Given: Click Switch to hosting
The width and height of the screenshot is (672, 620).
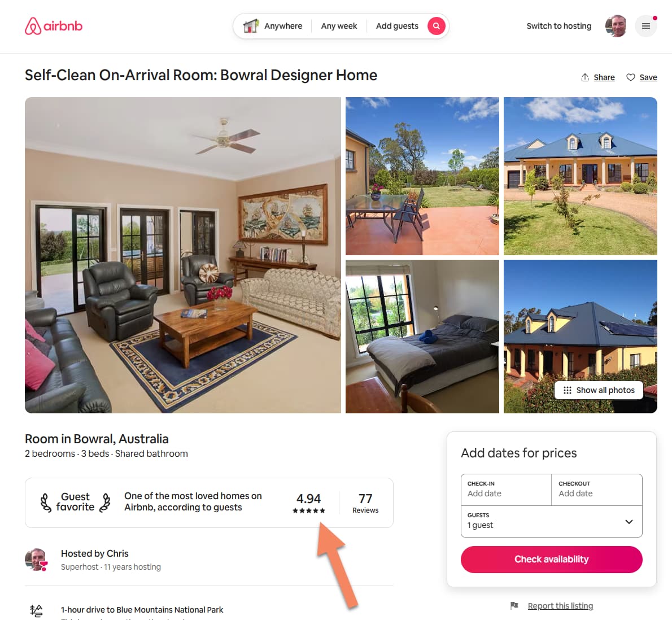Looking at the screenshot, I should point(559,26).
